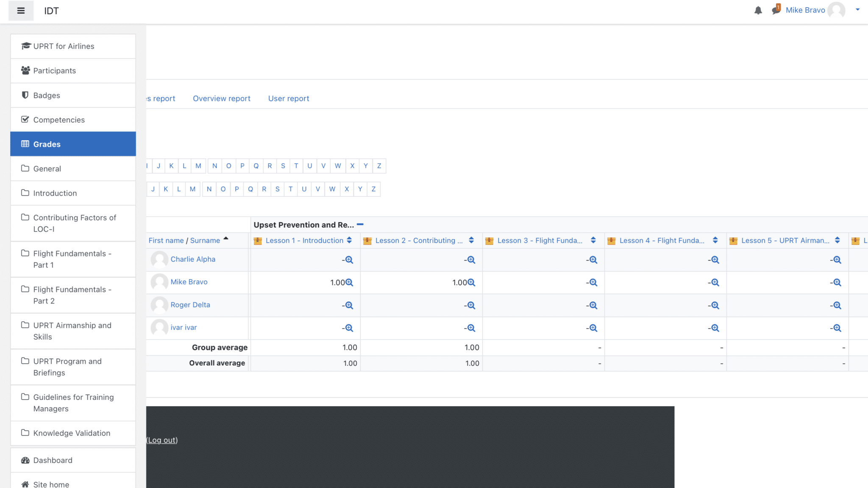Image resolution: width=868 pixels, height=488 pixels.
Task: Go to Dashboard from the sidebar
Action: tap(53, 460)
